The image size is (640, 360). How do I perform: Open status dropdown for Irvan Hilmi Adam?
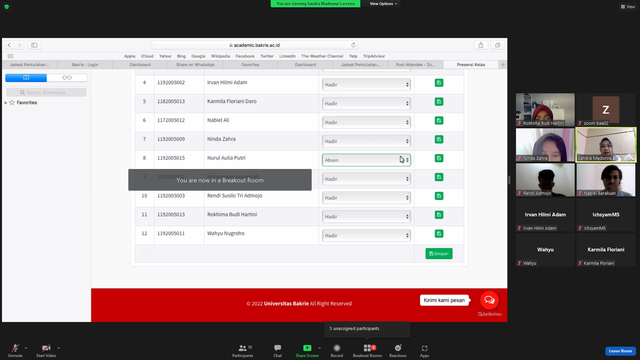pyautogui.click(x=366, y=84)
